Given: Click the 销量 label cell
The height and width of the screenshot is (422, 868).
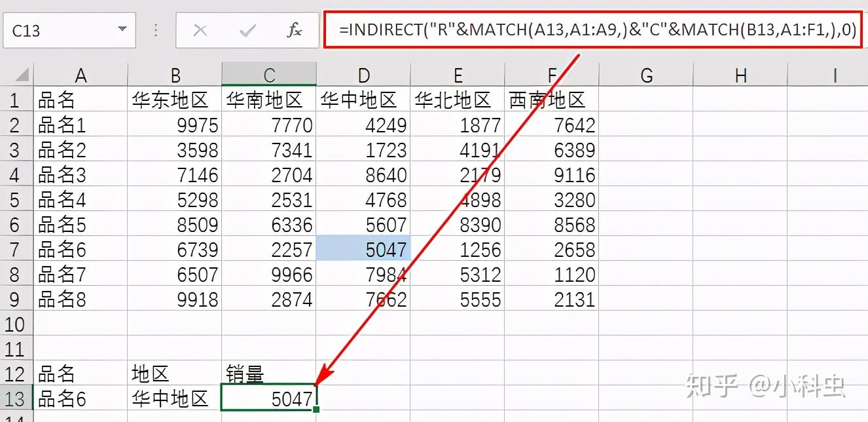Looking at the screenshot, I should click(269, 374).
